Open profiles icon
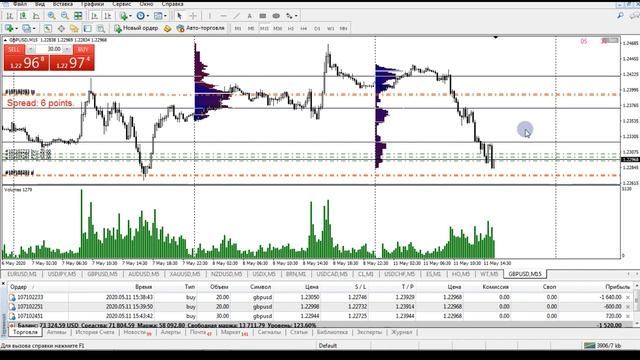The height and width of the screenshot is (360, 640). point(27,28)
